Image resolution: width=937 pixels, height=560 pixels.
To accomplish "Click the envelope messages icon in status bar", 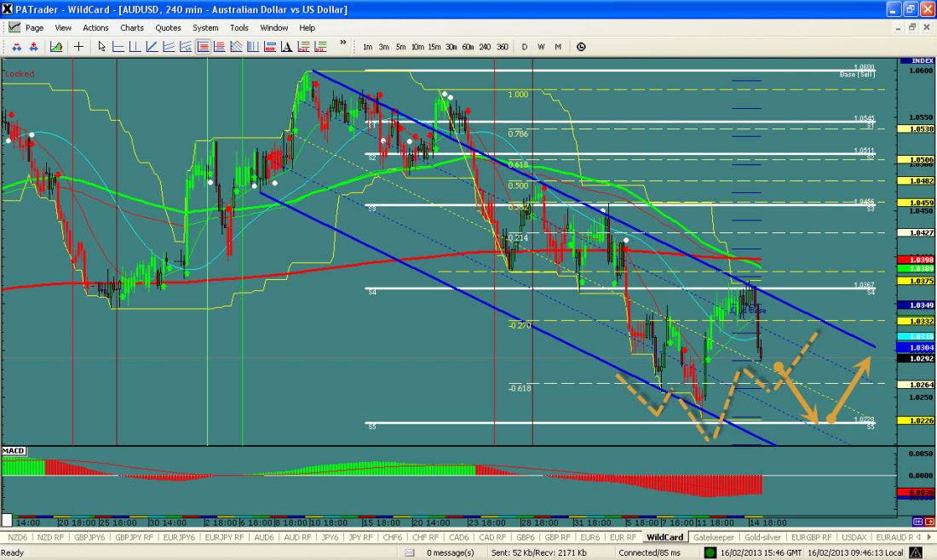I will [410, 553].
